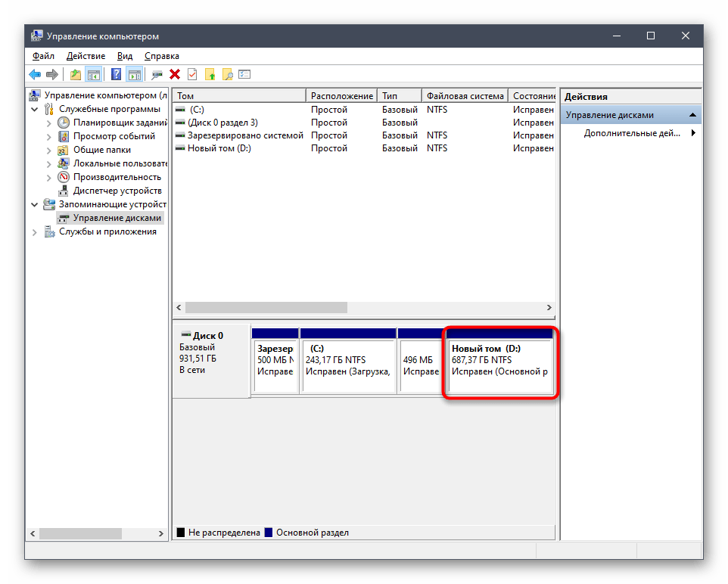
Task: Expand Планировщик заданий tree node
Action: [x=49, y=123]
